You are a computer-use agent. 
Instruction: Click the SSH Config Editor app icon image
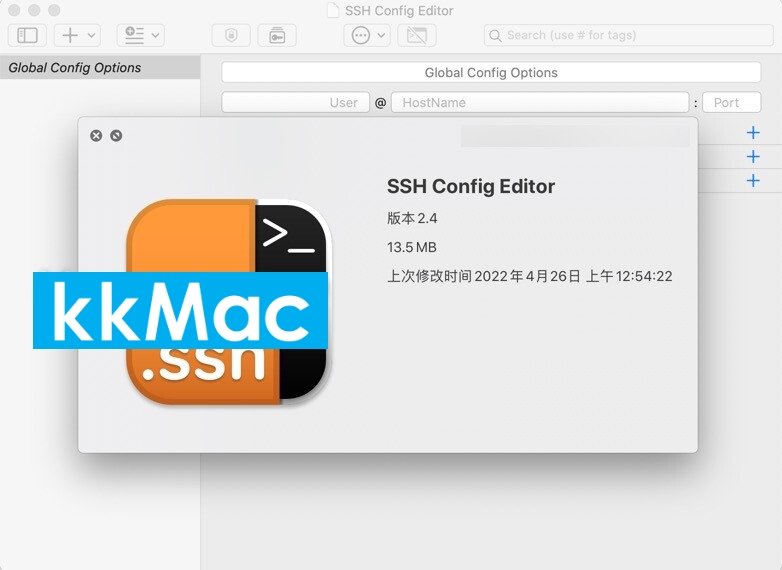(x=229, y=302)
